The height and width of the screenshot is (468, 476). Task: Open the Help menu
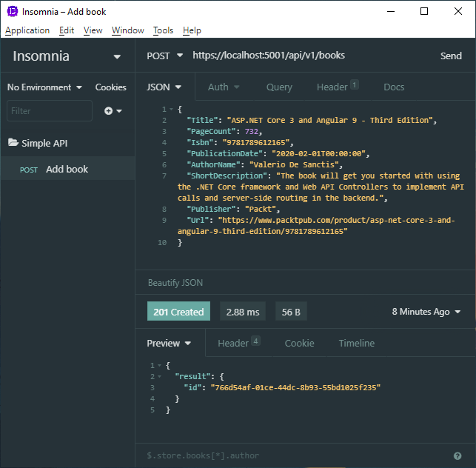(x=192, y=30)
